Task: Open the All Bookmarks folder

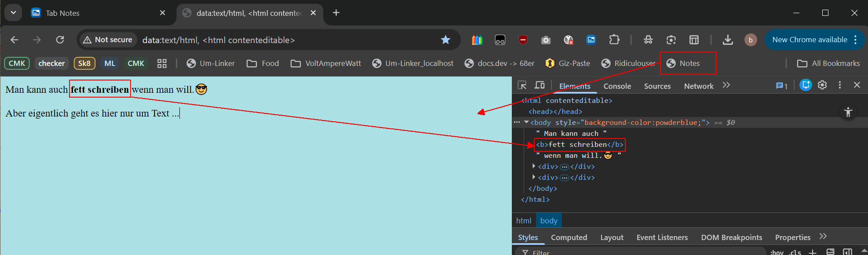Action: [828, 63]
